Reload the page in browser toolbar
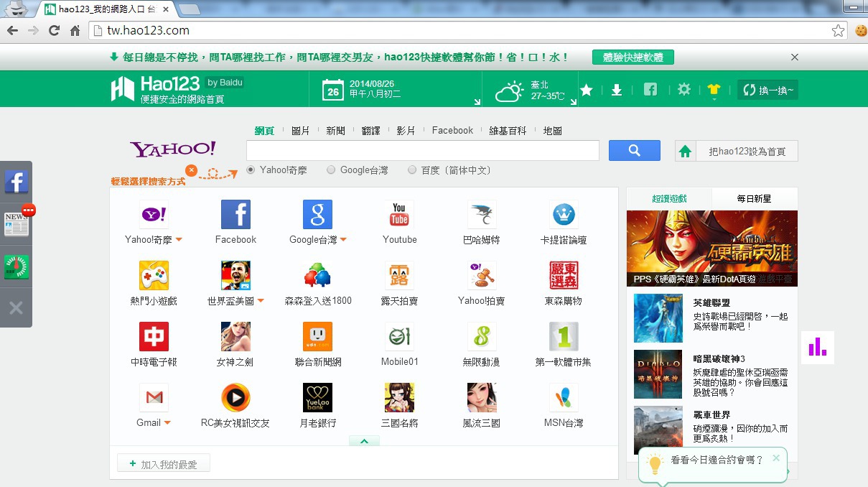The height and width of the screenshot is (487, 868). 54,30
